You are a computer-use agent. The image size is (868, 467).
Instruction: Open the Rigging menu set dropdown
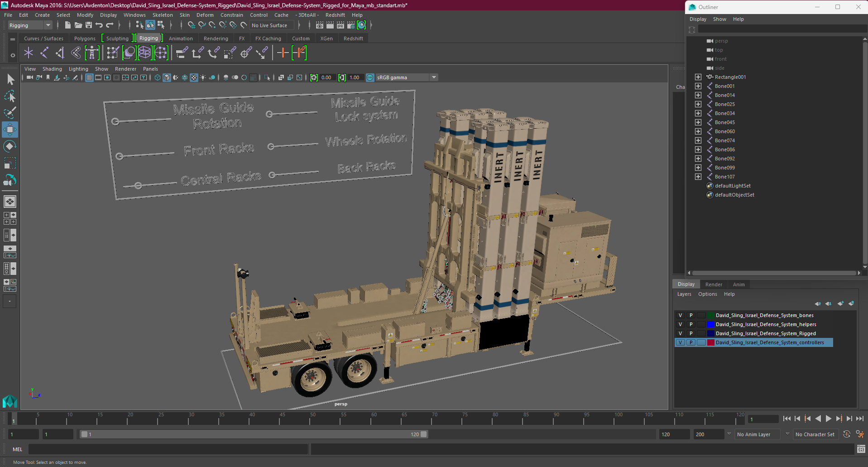tap(30, 25)
